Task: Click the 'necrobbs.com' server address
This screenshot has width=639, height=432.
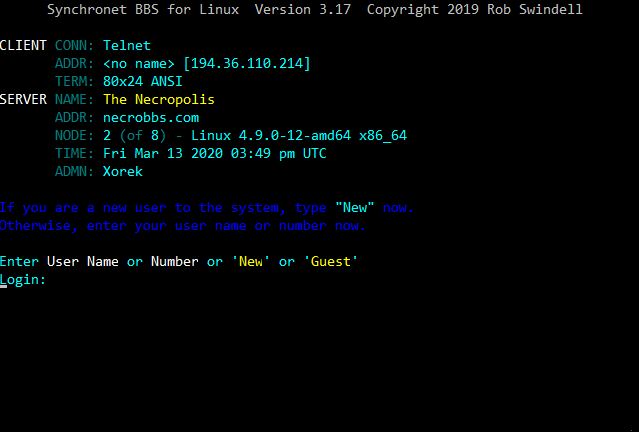Action: pyautogui.click(x=151, y=117)
